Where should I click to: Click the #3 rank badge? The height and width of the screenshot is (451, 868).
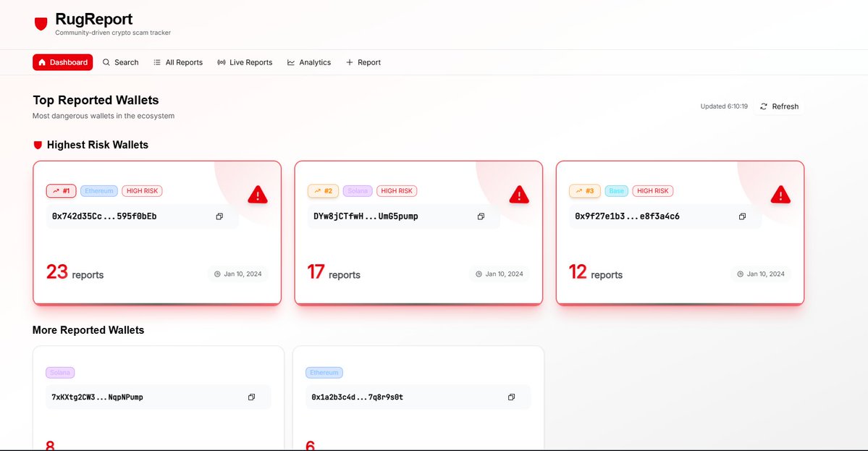[584, 191]
